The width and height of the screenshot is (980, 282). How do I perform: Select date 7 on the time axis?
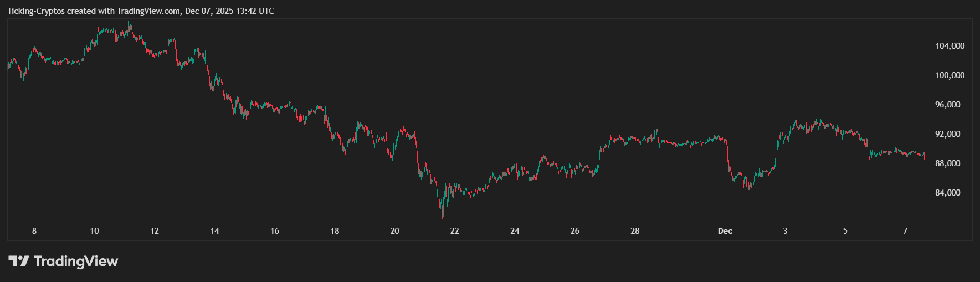(x=905, y=231)
